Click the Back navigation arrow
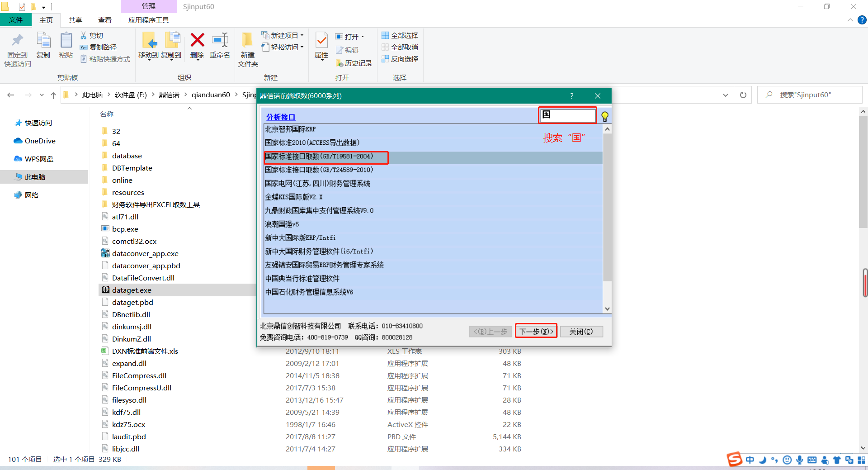The height and width of the screenshot is (470, 868). click(11, 95)
